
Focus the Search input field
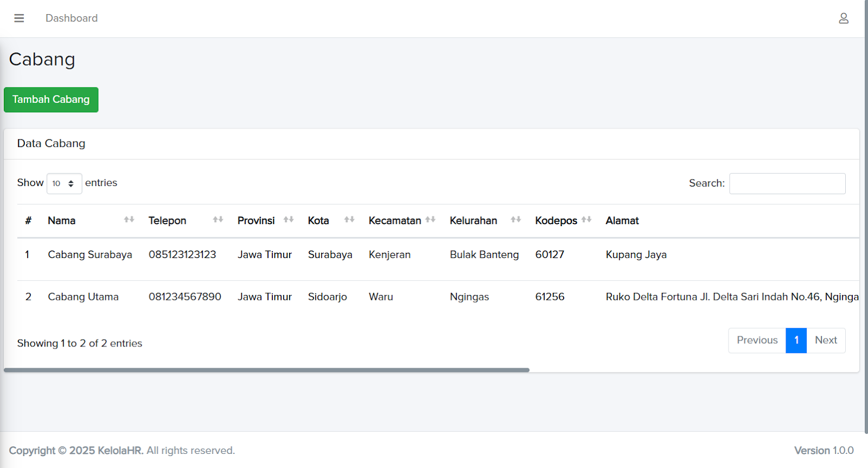click(x=787, y=184)
